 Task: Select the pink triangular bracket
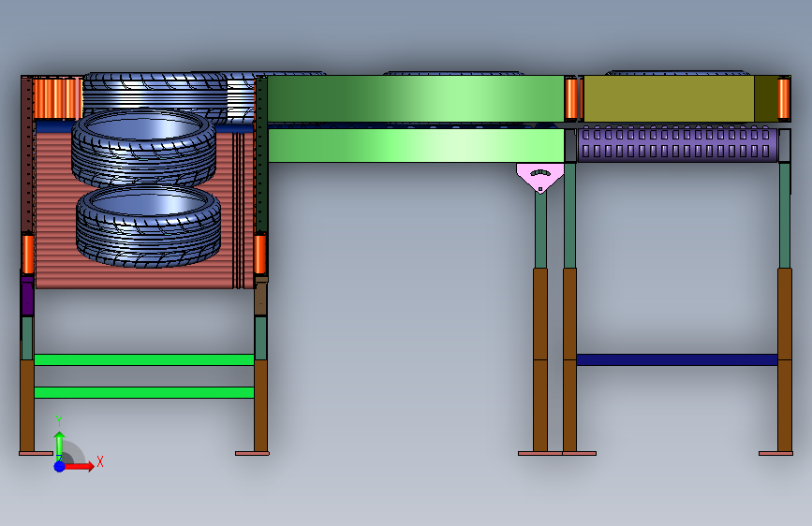click(x=540, y=178)
